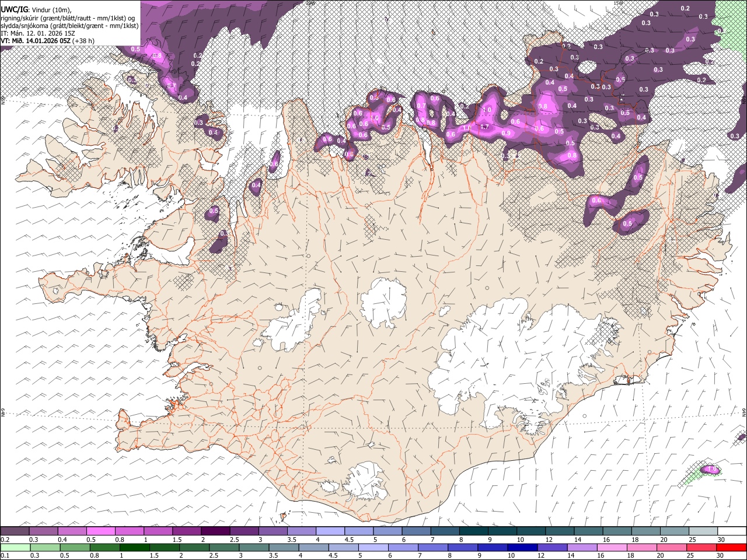747x560 pixels.
Task: Click the 'slydda/snjókoma' legend description line
Action: (70, 26)
